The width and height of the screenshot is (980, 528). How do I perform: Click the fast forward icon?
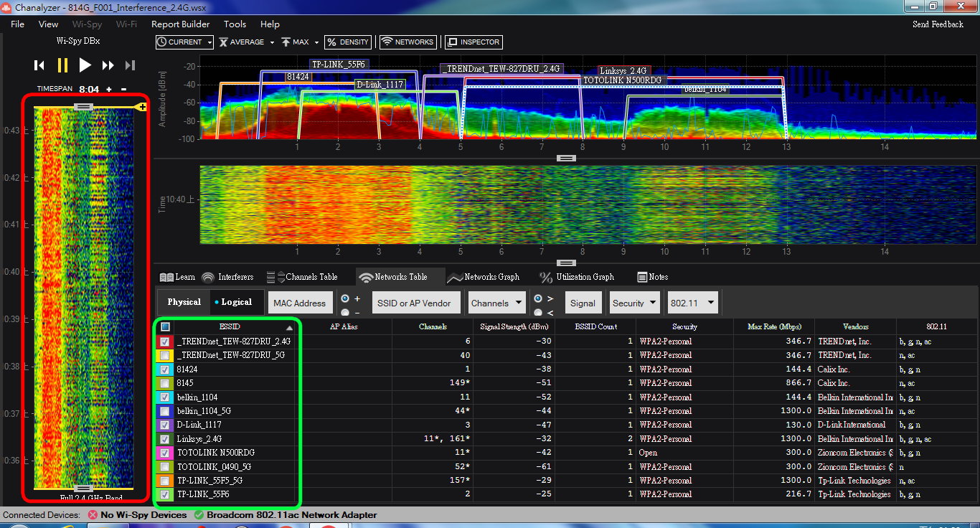point(108,65)
